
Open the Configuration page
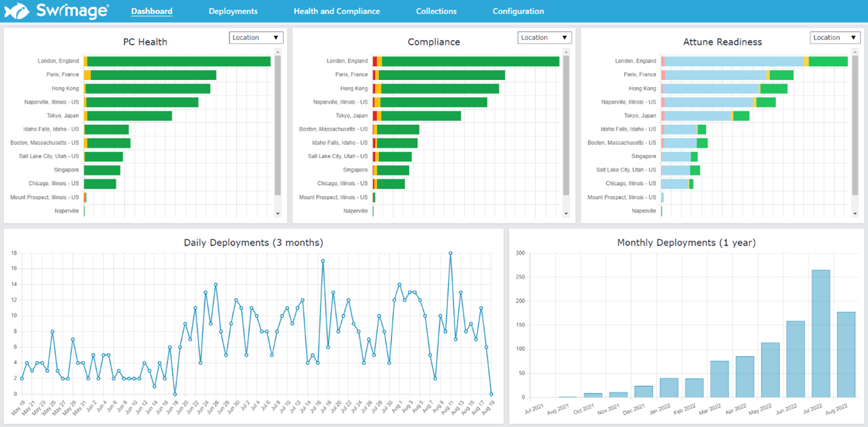coord(518,11)
